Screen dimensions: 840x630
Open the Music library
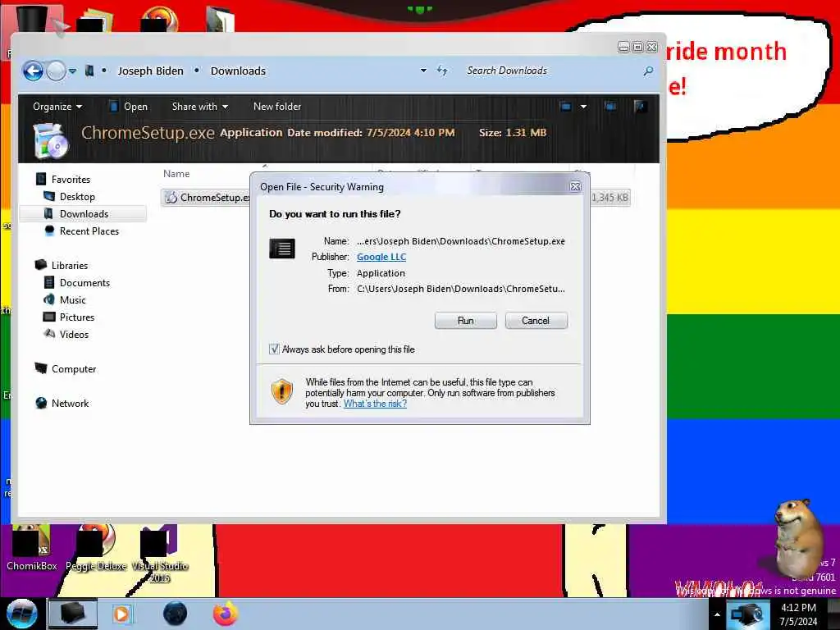coord(72,300)
